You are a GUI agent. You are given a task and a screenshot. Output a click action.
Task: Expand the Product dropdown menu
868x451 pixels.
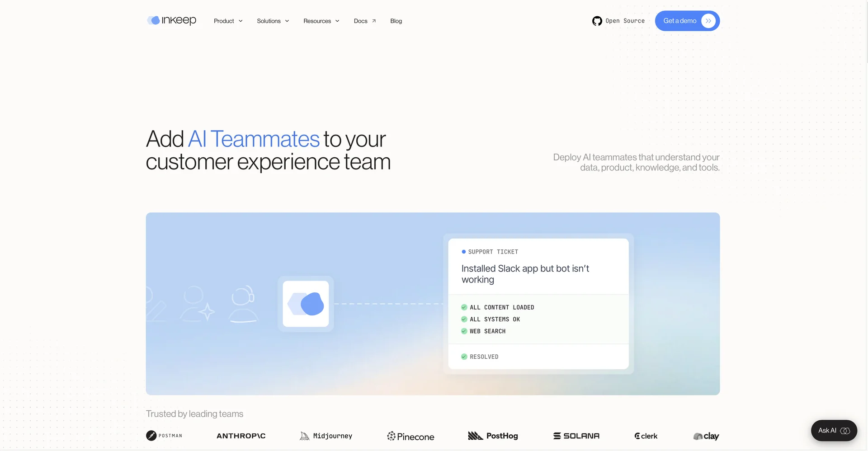228,21
